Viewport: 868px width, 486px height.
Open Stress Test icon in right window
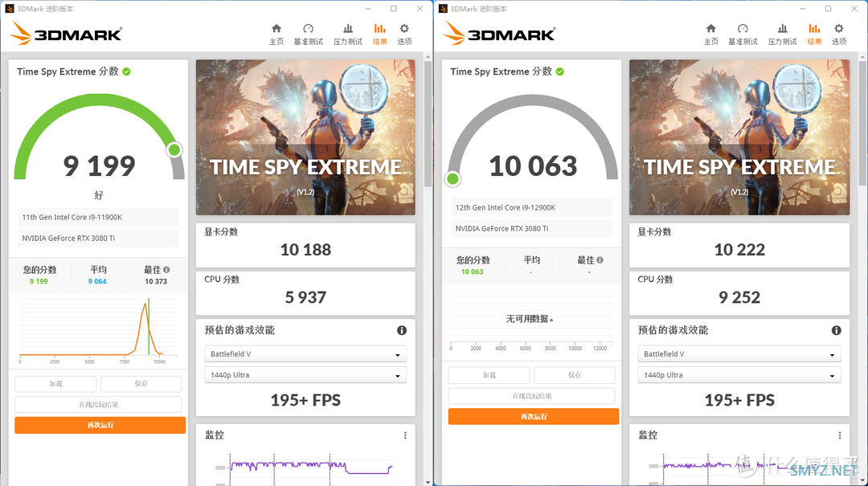pos(782,28)
